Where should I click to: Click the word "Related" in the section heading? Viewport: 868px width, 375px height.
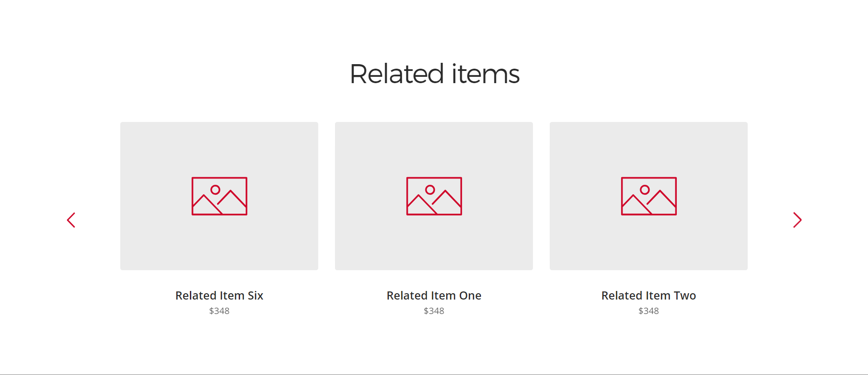coord(397,74)
